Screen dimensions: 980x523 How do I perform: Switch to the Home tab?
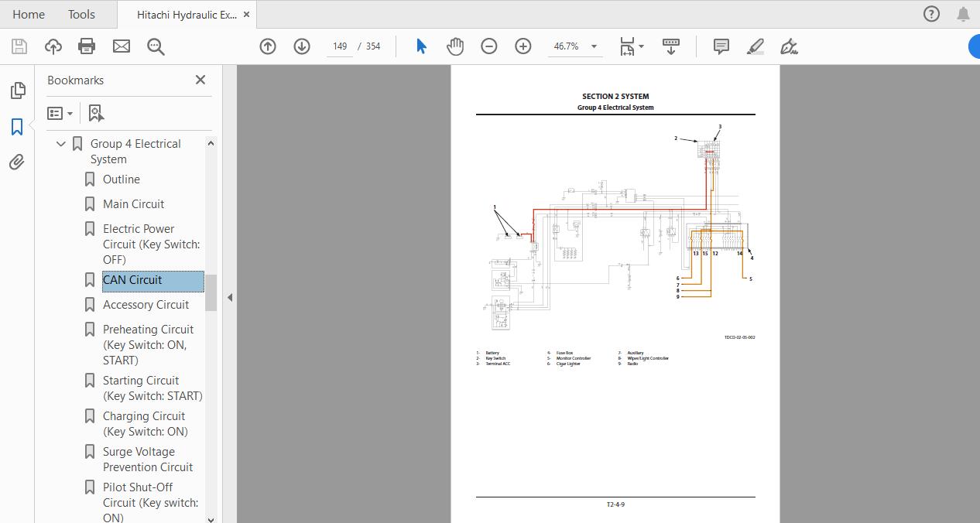[29, 14]
